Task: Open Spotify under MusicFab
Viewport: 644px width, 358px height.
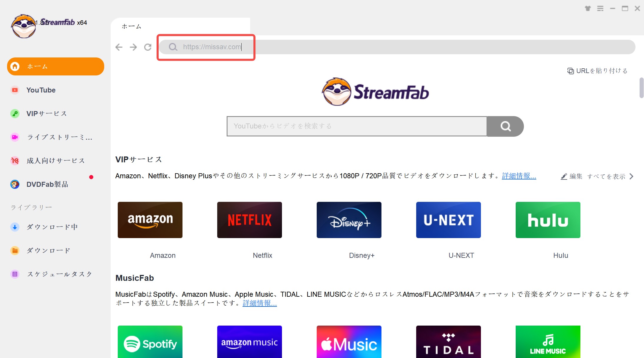Action: tap(150, 342)
